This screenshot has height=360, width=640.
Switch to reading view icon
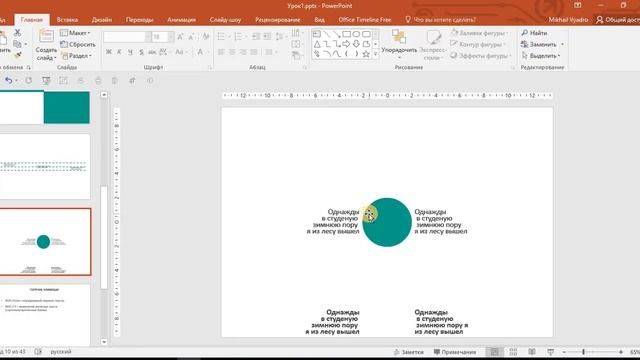point(532,351)
